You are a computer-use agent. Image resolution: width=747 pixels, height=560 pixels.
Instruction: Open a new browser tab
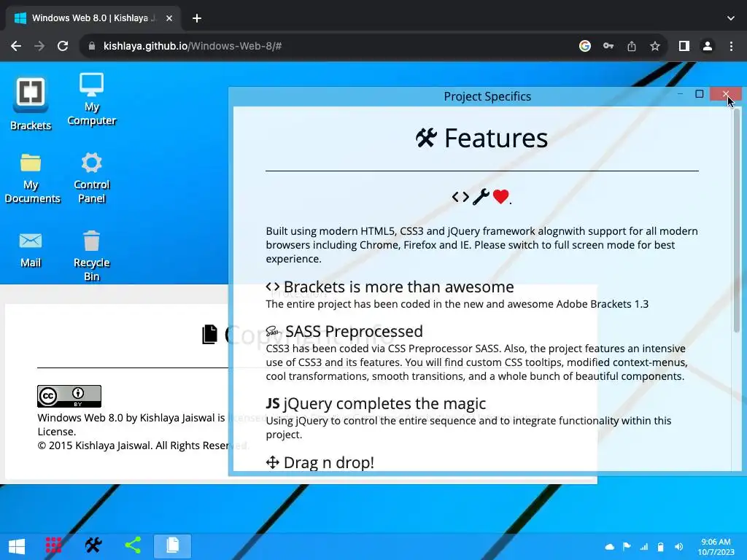pyautogui.click(x=197, y=18)
